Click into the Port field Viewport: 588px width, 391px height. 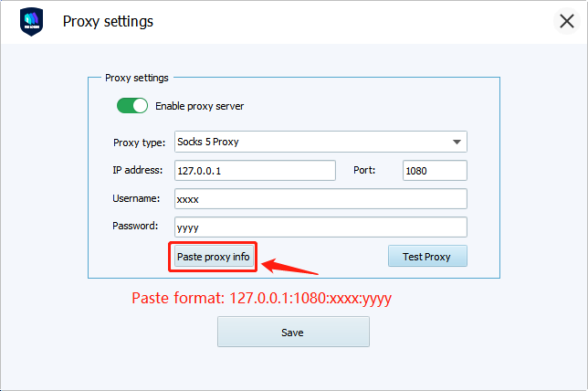[434, 170]
